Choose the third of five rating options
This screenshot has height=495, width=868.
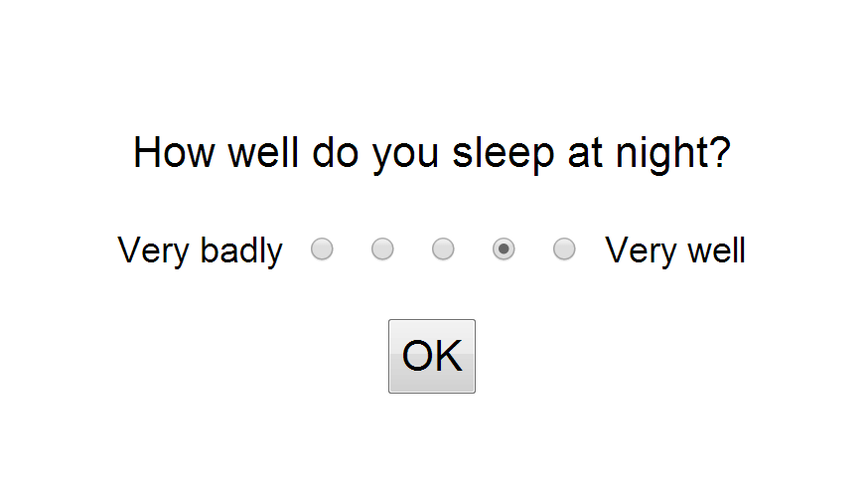point(443,249)
